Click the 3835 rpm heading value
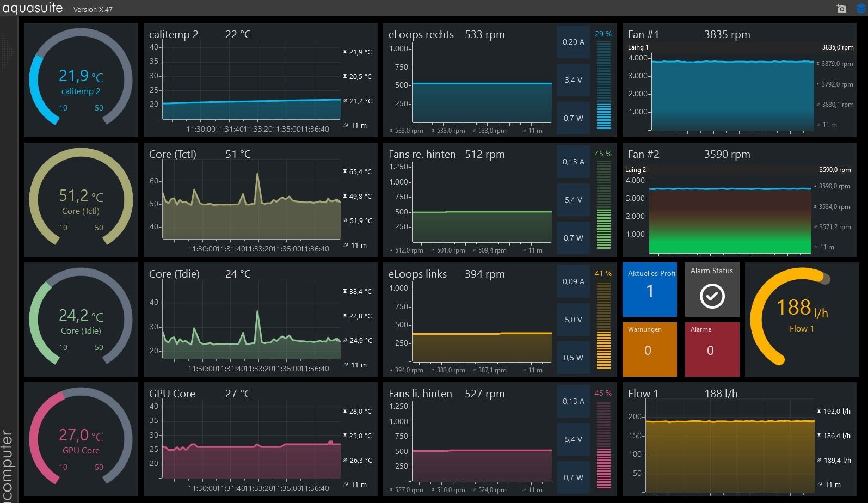 point(727,34)
